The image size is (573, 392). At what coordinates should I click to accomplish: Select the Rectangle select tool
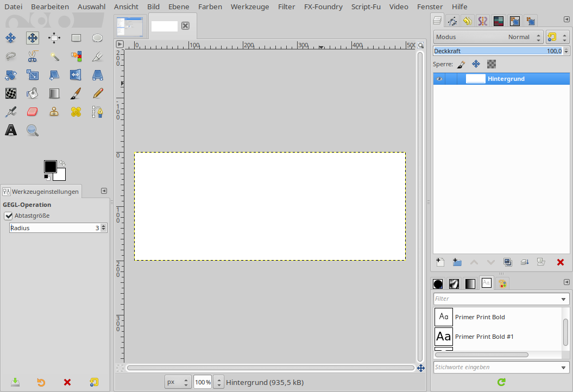pos(76,38)
